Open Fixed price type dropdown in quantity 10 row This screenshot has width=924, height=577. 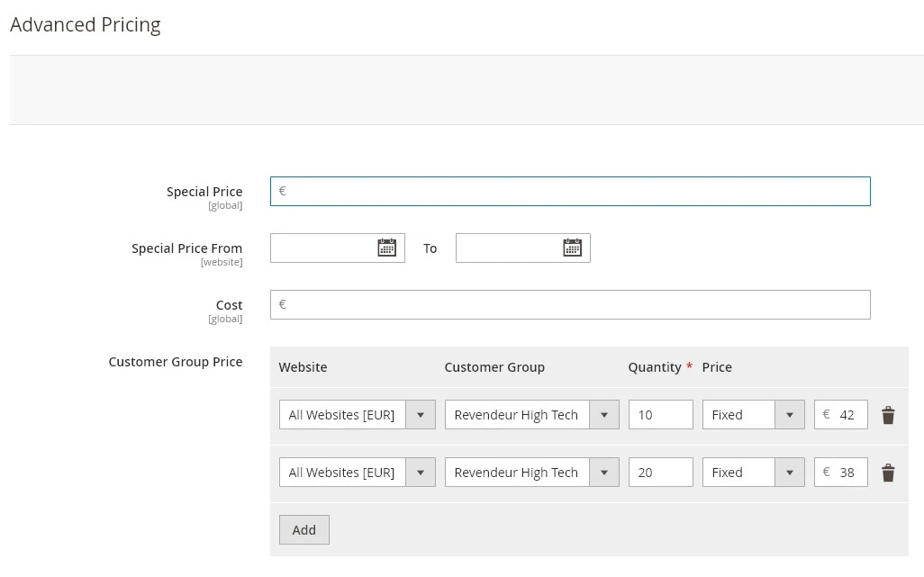[x=753, y=414]
